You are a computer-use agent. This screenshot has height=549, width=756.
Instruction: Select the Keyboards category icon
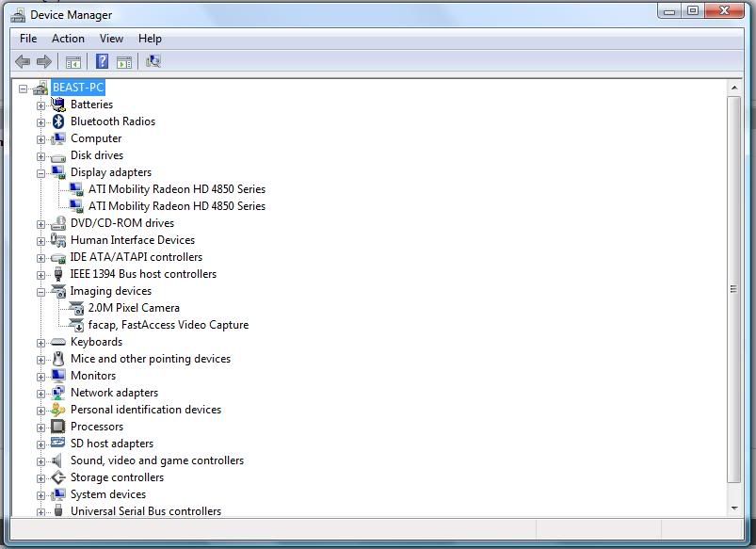(x=58, y=342)
